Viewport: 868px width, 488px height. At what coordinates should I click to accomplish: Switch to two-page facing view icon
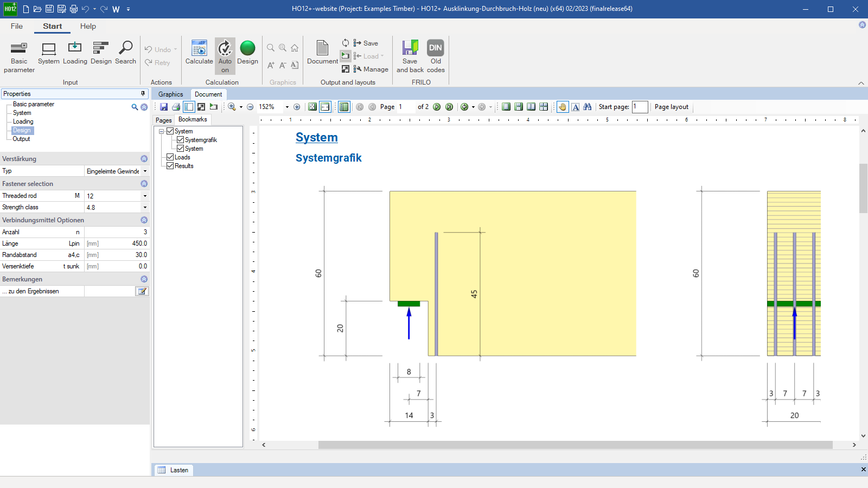click(531, 107)
